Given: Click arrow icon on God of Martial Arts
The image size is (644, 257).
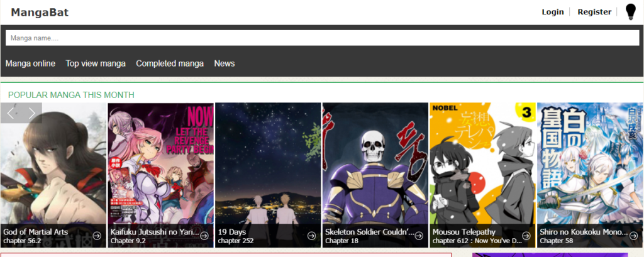Looking at the screenshot, I should [x=97, y=236].
